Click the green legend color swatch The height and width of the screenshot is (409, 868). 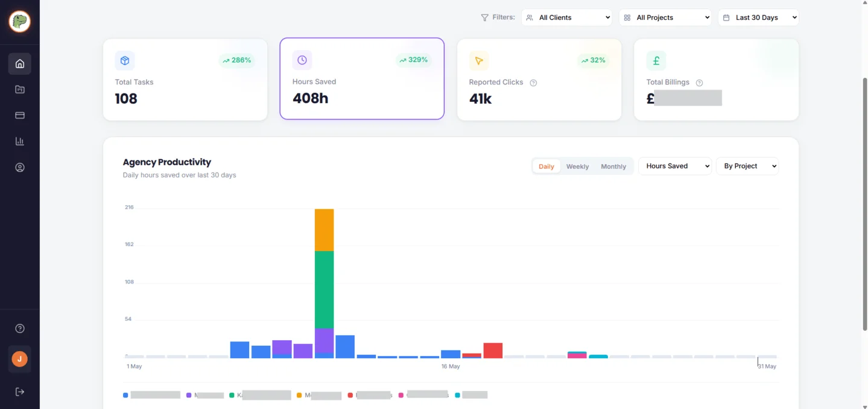click(232, 395)
